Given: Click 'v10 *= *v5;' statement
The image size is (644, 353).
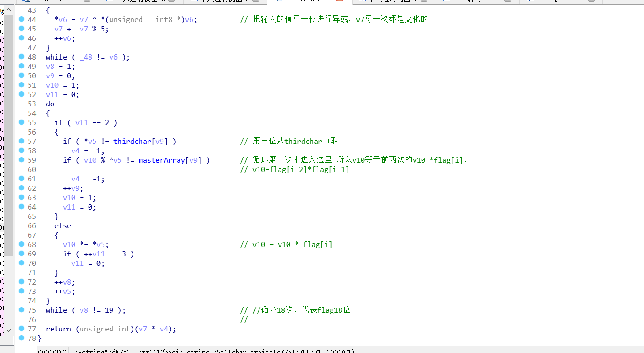Looking at the screenshot, I should tap(86, 244).
